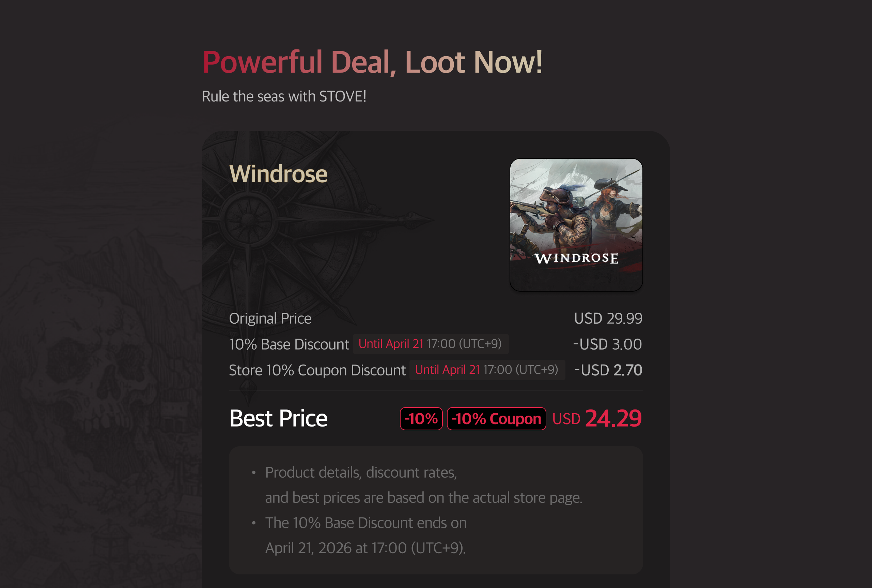Click the Original Price label
This screenshot has width=872, height=588.
(x=270, y=319)
